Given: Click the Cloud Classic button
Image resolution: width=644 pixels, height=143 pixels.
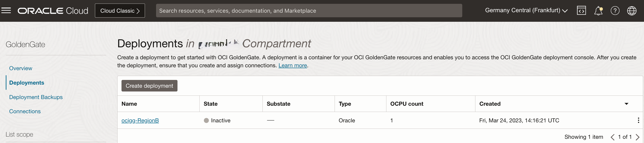Looking at the screenshot, I should coord(120,10).
